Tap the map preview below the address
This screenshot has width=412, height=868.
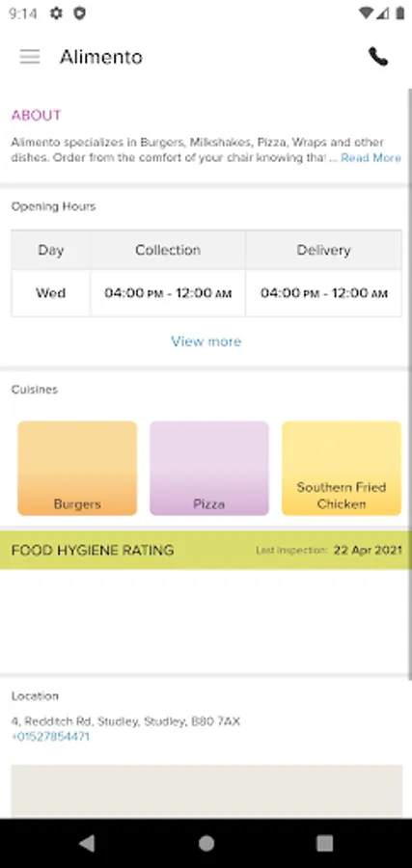[206, 792]
